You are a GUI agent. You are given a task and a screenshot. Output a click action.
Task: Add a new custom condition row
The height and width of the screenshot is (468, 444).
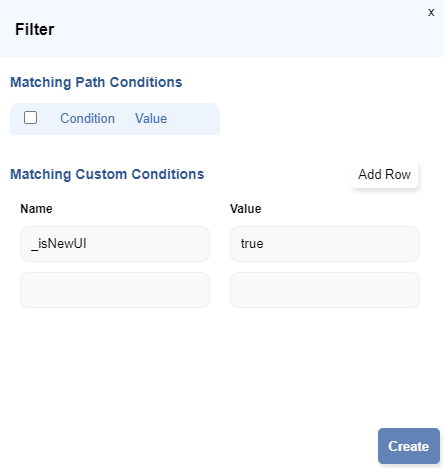[x=384, y=174]
